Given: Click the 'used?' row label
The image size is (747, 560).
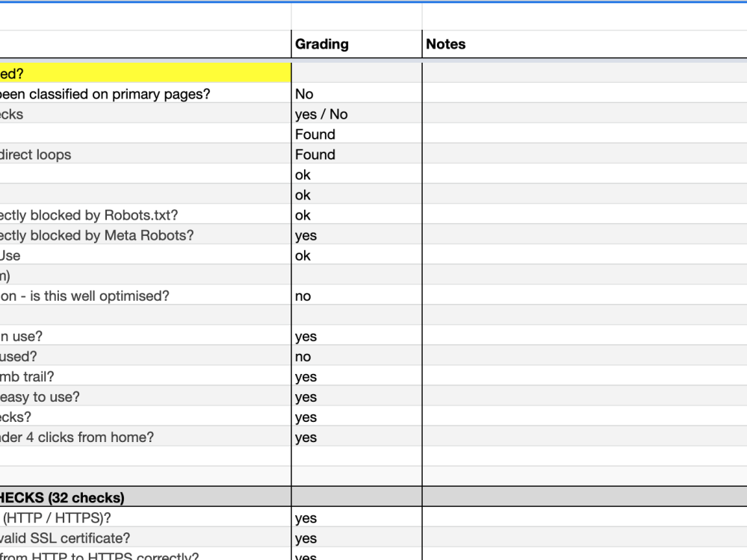Looking at the screenshot, I should pyautogui.click(x=146, y=357).
